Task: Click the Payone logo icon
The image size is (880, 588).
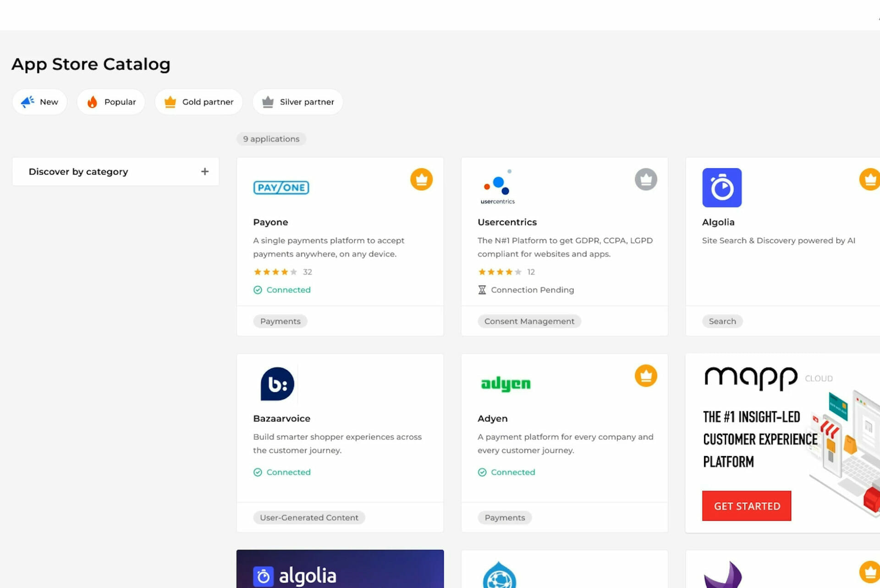Action: (281, 187)
